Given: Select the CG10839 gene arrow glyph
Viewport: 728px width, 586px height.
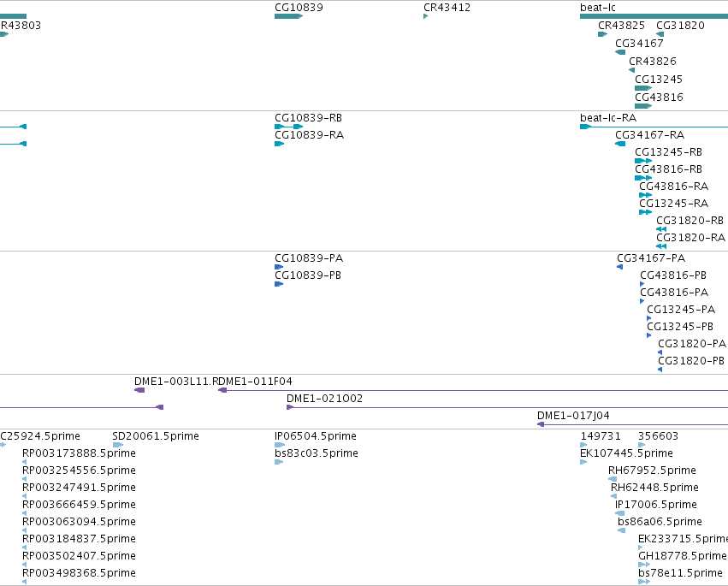Looking at the screenshot, I should [288, 16].
